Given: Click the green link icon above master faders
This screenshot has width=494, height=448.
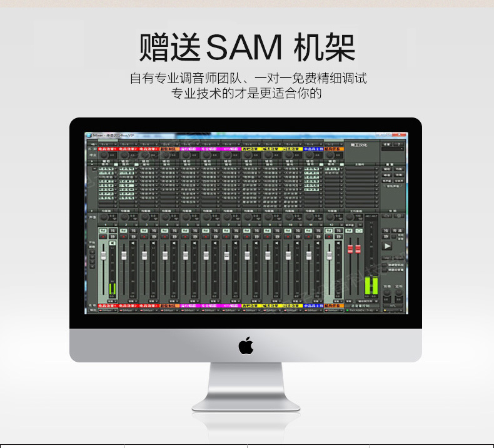Looking at the screenshot, I should pyautogui.click(x=359, y=231).
